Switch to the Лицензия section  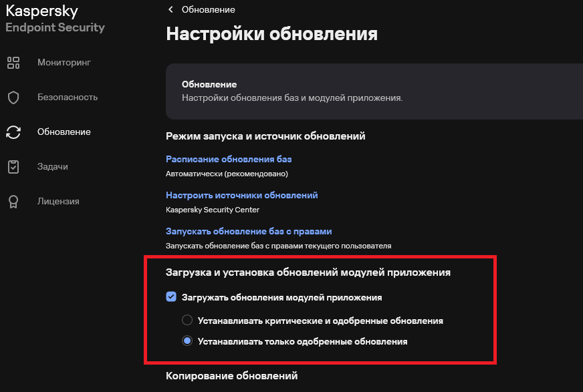click(x=58, y=202)
